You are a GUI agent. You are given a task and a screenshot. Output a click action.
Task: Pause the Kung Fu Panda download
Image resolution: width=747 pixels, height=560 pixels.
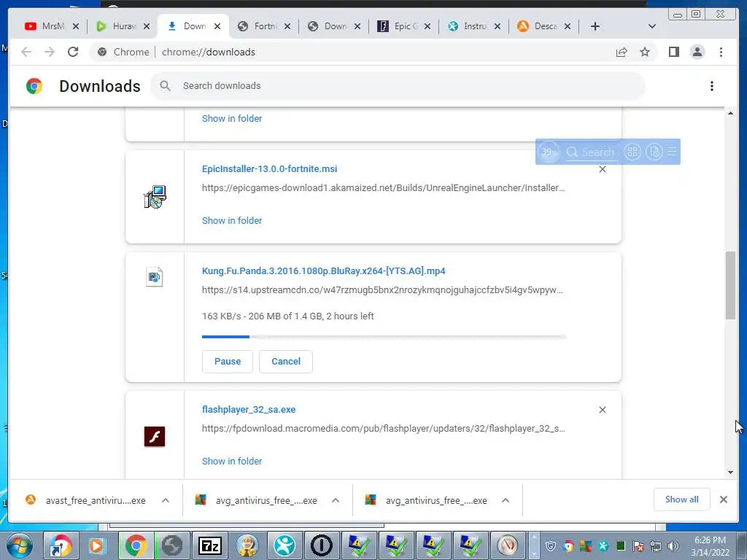[228, 362]
